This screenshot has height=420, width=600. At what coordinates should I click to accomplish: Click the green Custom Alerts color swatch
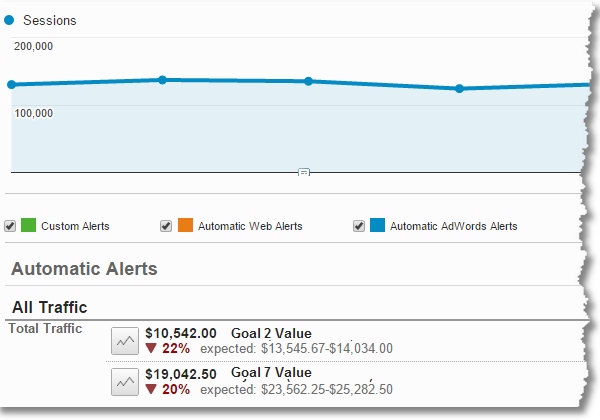tap(28, 225)
